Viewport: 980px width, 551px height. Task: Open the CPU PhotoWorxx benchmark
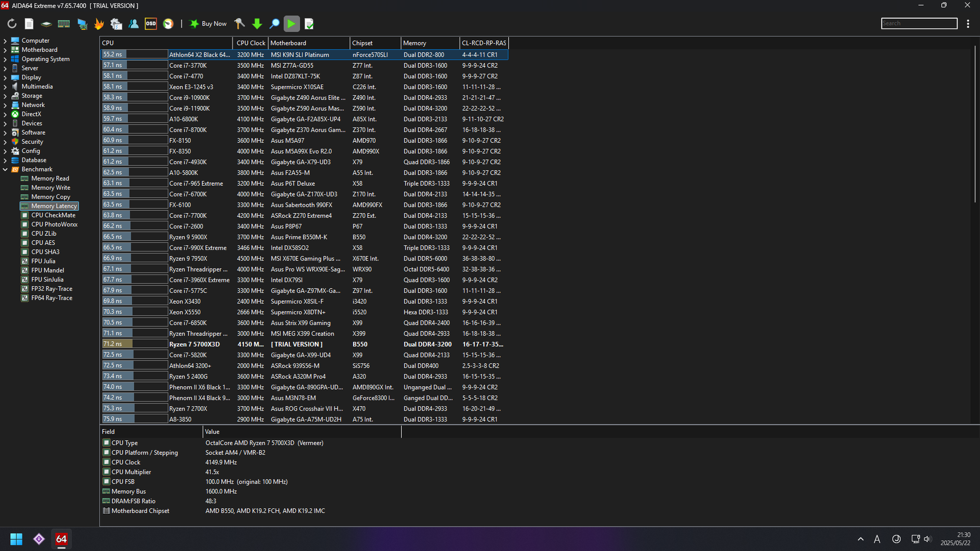point(54,224)
